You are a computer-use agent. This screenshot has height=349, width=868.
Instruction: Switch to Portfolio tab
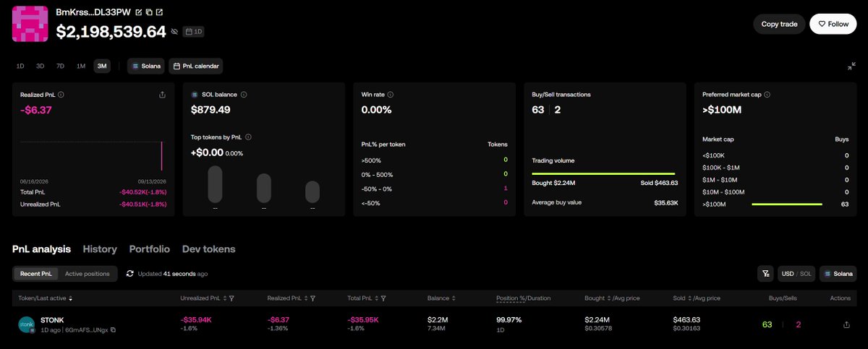click(150, 249)
